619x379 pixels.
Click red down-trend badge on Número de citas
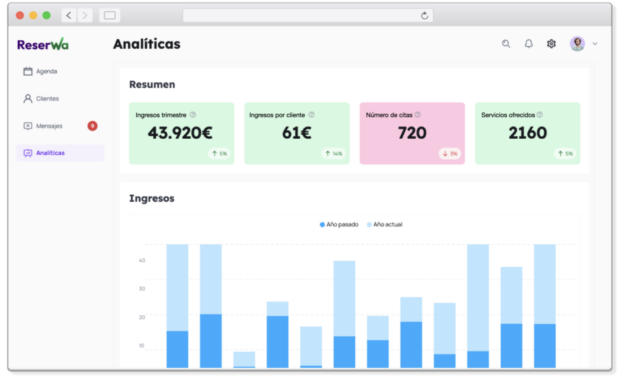450,154
